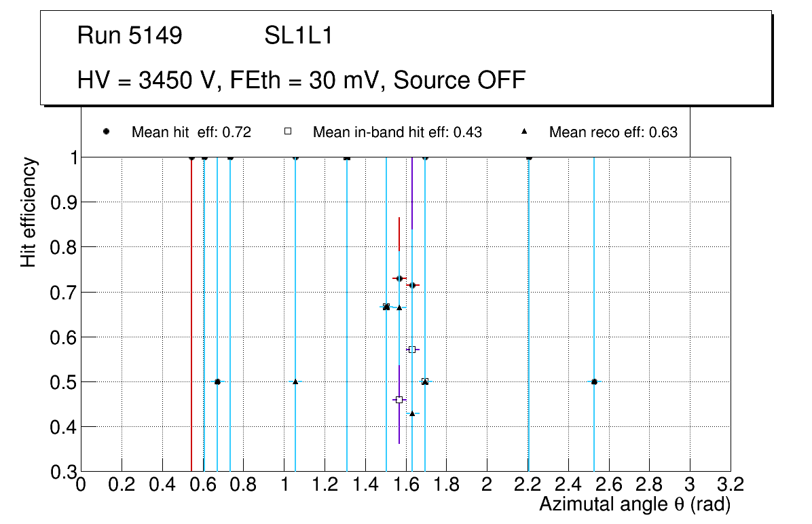Click the cyan vertical line at 2.5 rad

(594, 272)
